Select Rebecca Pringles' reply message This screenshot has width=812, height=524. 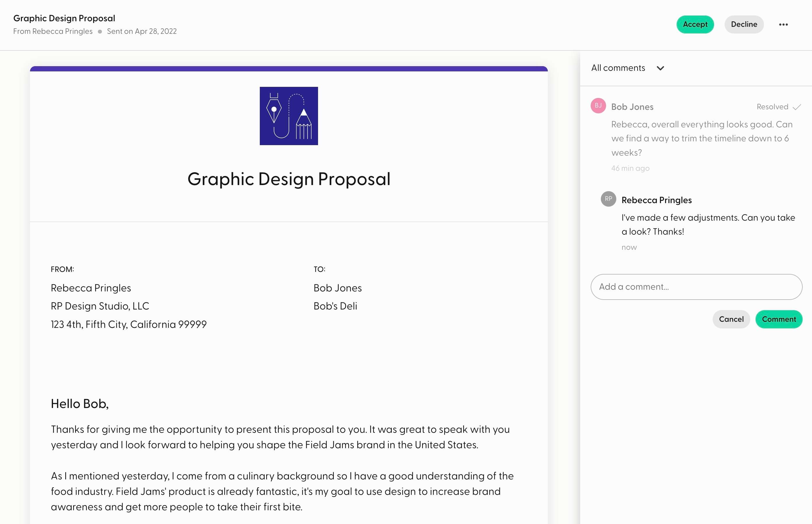pyautogui.click(x=708, y=225)
